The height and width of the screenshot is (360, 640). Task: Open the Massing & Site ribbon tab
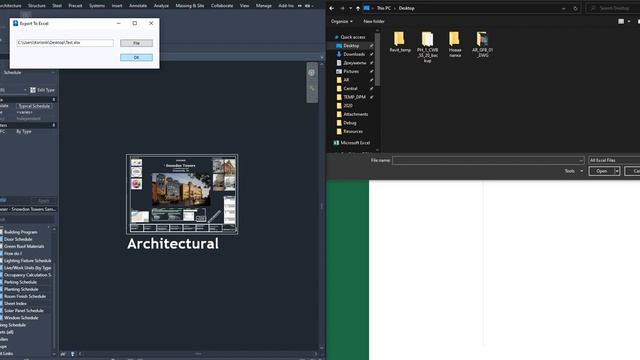[x=190, y=6]
